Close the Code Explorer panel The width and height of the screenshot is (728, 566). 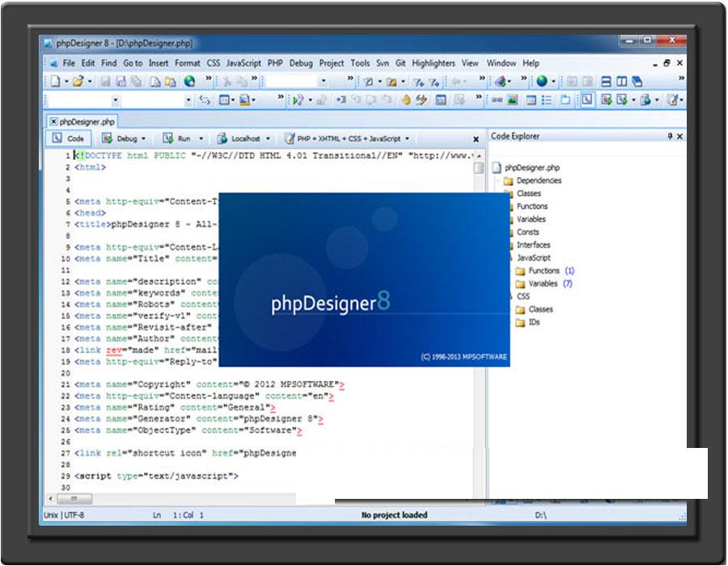[x=679, y=136]
